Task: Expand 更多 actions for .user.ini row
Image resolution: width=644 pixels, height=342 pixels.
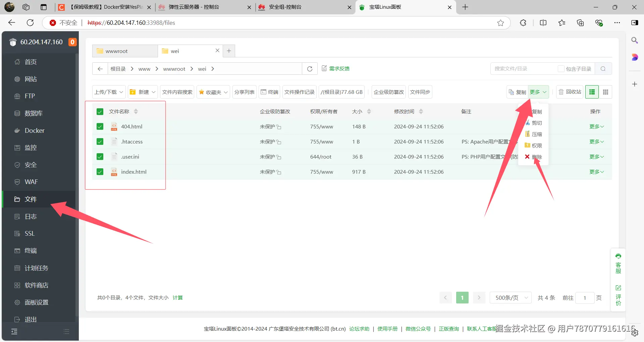Action: [x=597, y=157]
